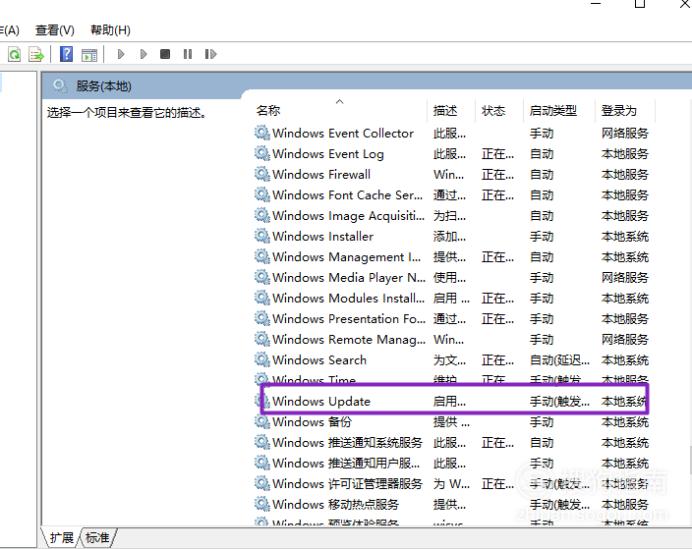Screen dimensions: 692x549
Task: Click the Start Service play icon
Action: 120,54
